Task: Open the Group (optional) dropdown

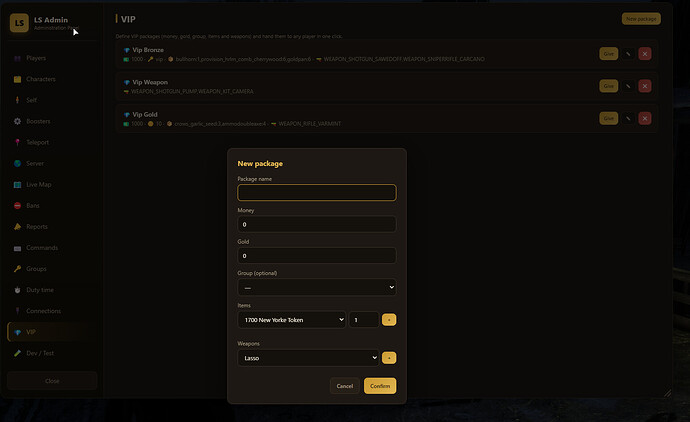Action: 317,288
